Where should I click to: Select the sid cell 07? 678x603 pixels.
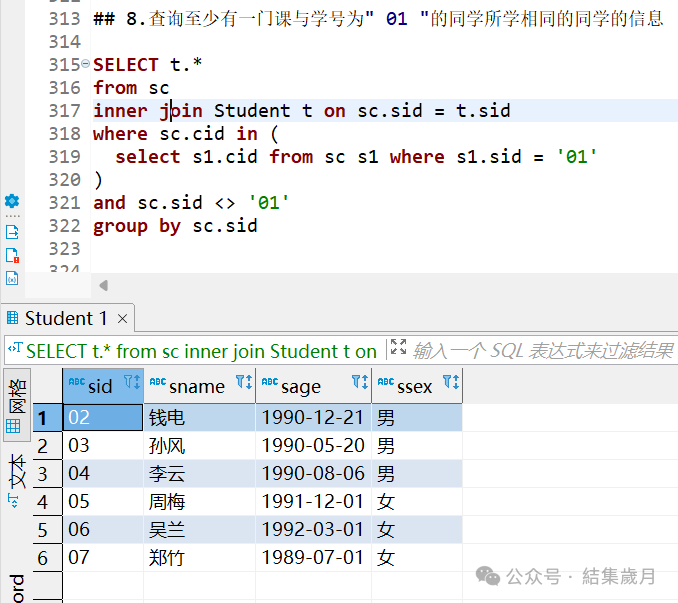(103, 558)
